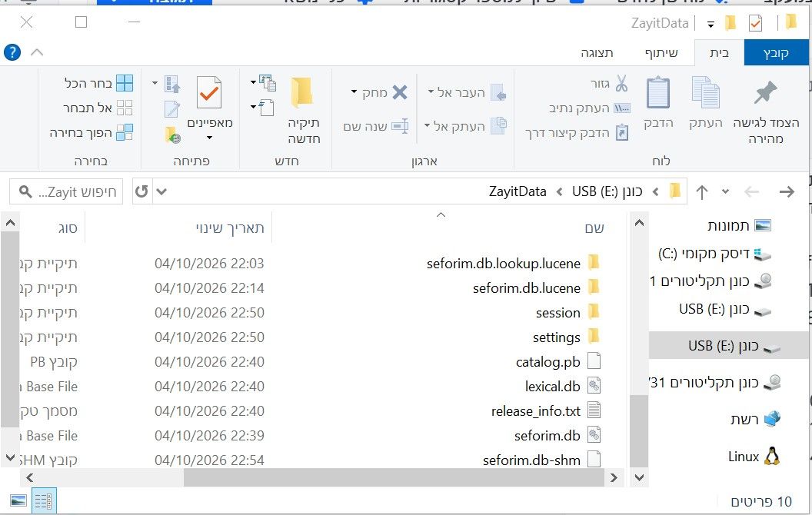Switch to details view icon in status bar

coord(44,501)
